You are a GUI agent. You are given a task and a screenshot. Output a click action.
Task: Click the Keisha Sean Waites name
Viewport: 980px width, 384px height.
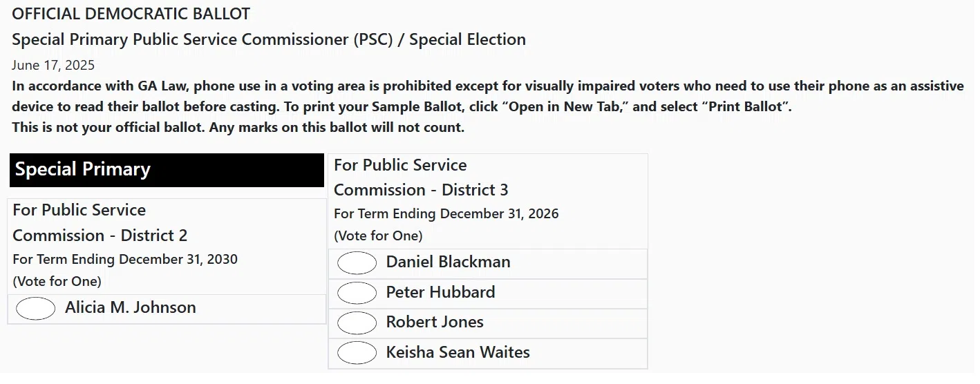point(458,352)
